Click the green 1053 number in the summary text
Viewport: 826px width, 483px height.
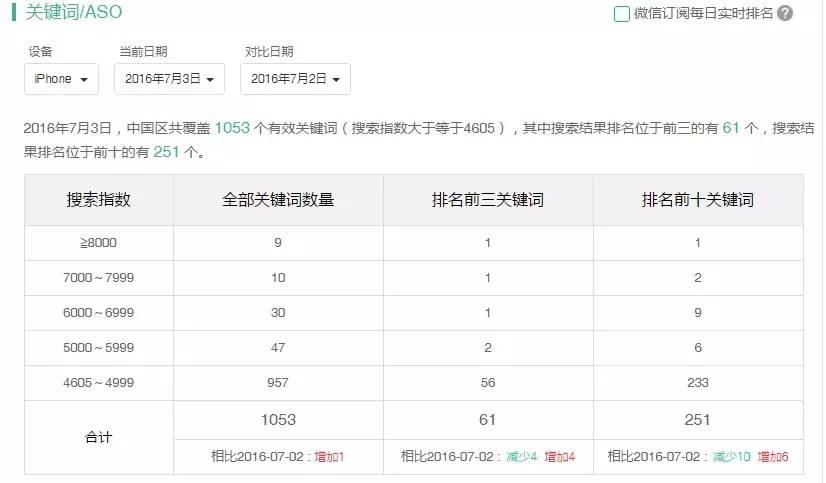click(234, 129)
